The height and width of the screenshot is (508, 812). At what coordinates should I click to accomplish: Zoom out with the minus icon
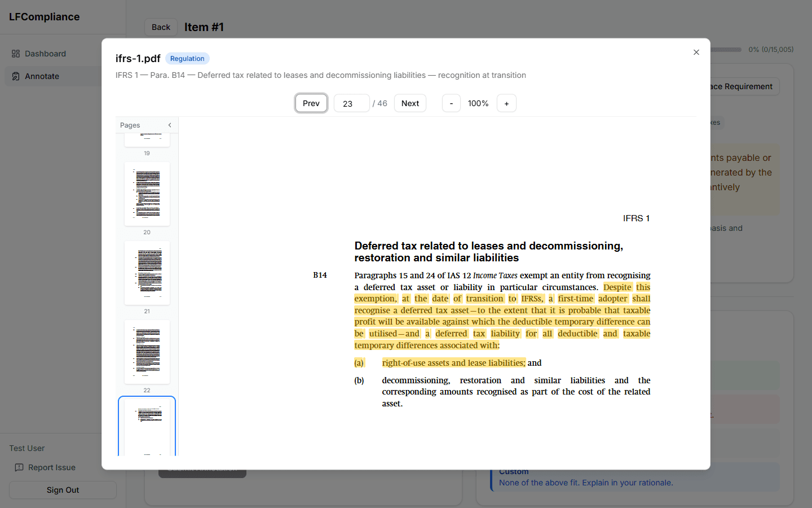coord(451,103)
